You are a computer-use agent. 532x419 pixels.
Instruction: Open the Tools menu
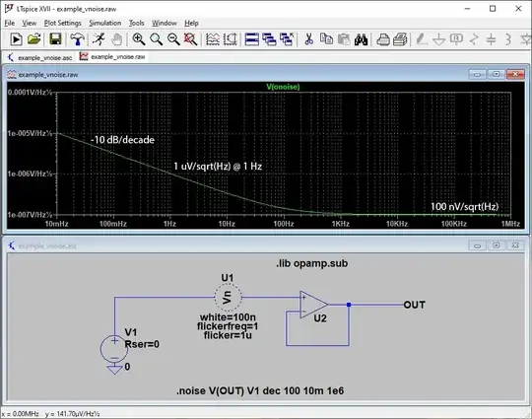pos(136,23)
